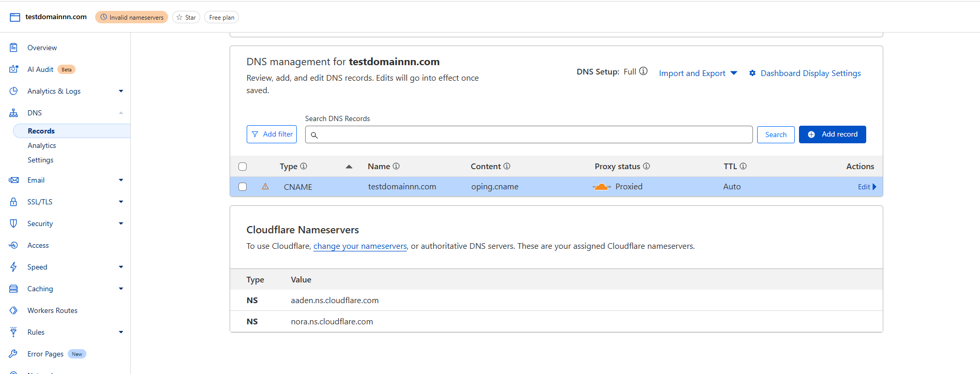Click the Security shield icon
The image size is (980, 374).
point(14,223)
